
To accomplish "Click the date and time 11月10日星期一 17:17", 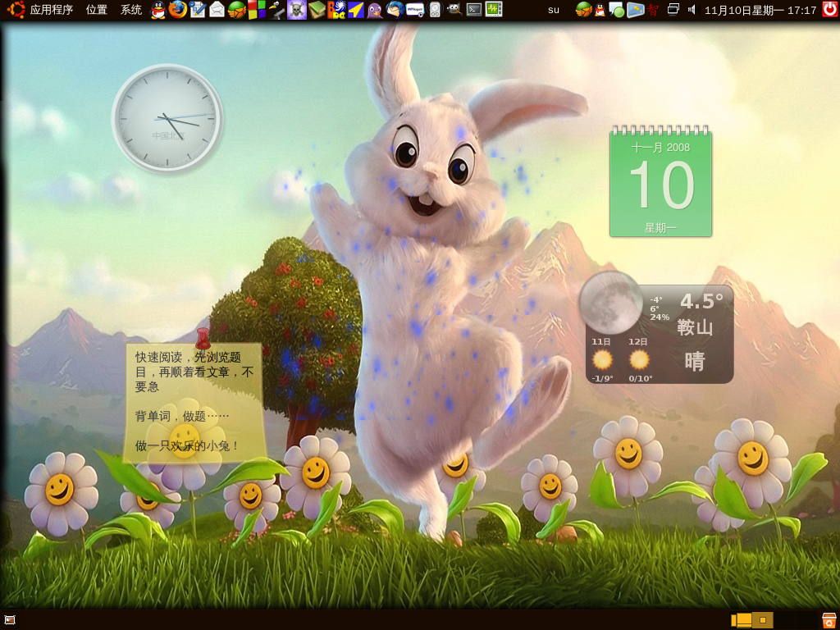I will pos(760,10).
